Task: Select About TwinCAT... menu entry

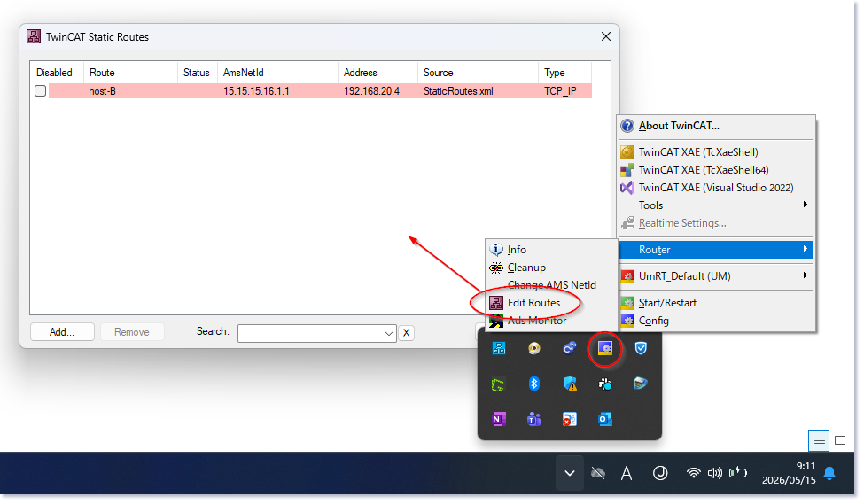Action: coord(716,126)
